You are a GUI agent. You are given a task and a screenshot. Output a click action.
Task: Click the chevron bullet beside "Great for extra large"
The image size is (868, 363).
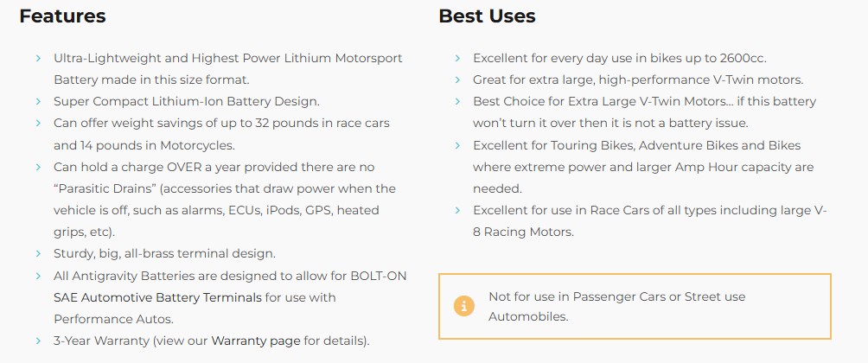458,80
